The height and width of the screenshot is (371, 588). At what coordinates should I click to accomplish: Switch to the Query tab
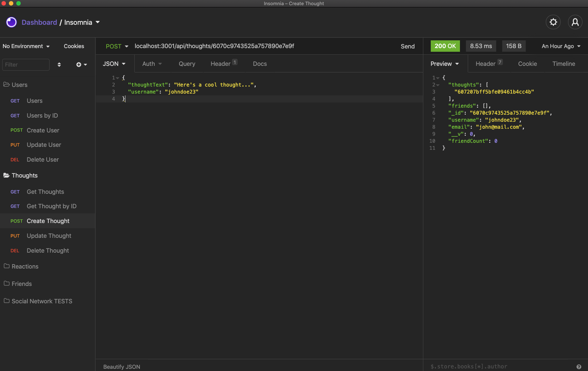coord(187,64)
